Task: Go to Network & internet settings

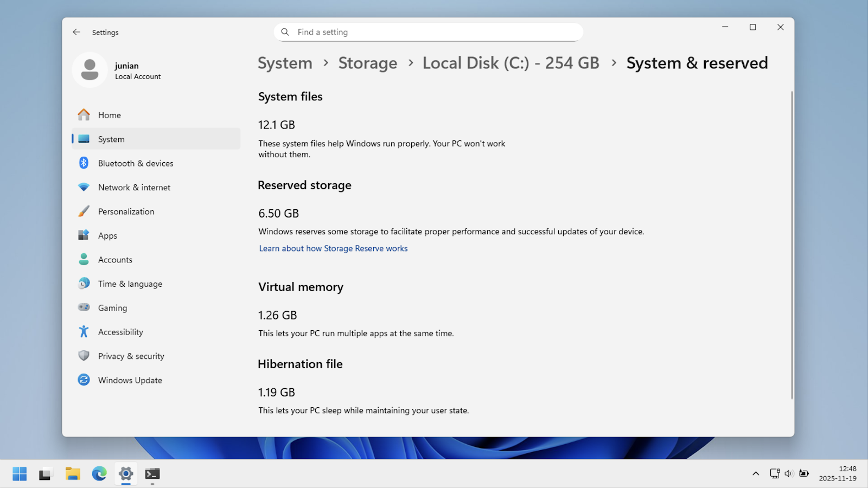Action: click(156, 187)
